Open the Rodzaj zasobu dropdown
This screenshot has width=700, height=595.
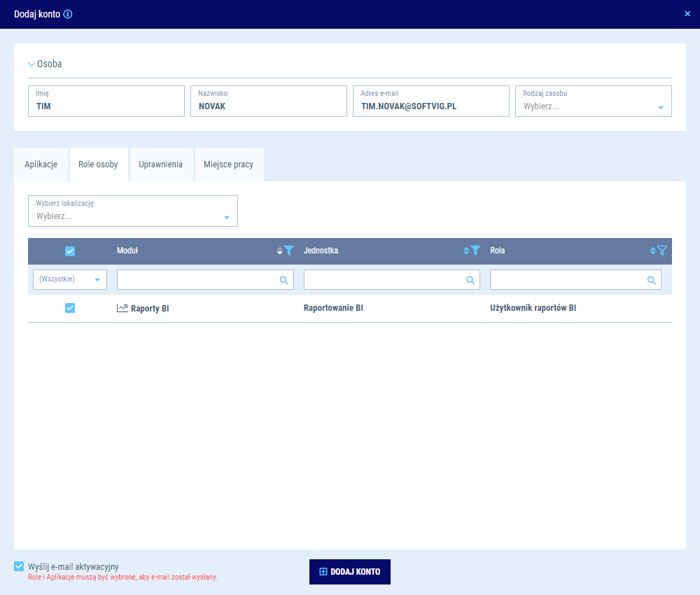[660, 107]
